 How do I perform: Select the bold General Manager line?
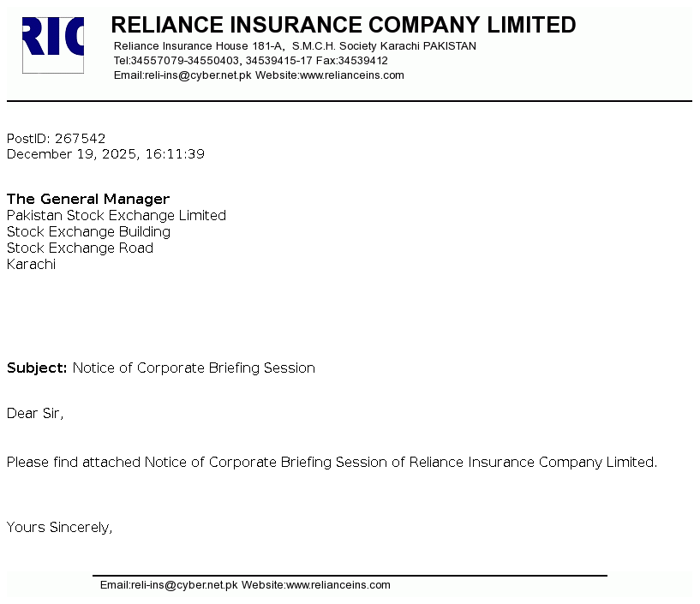[88, 200]
